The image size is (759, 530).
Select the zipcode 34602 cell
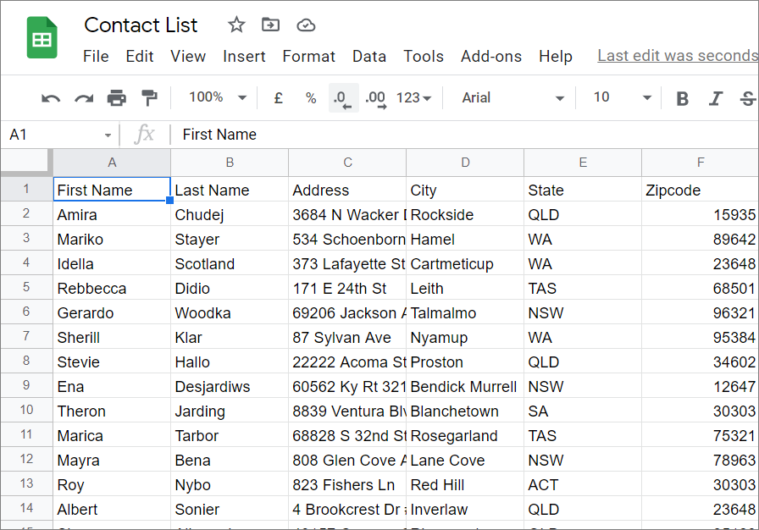point(700,362)
